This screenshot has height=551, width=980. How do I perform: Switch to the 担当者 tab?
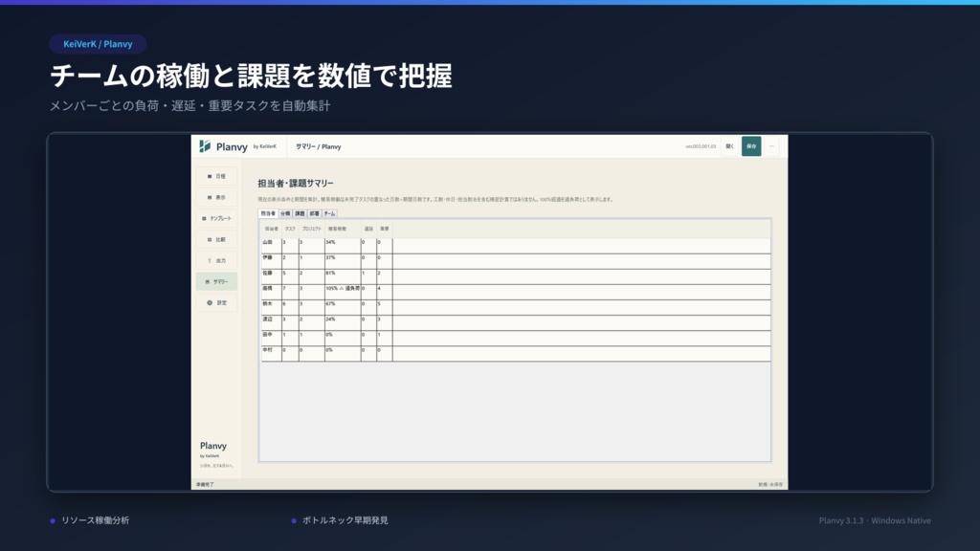point(268,213)
